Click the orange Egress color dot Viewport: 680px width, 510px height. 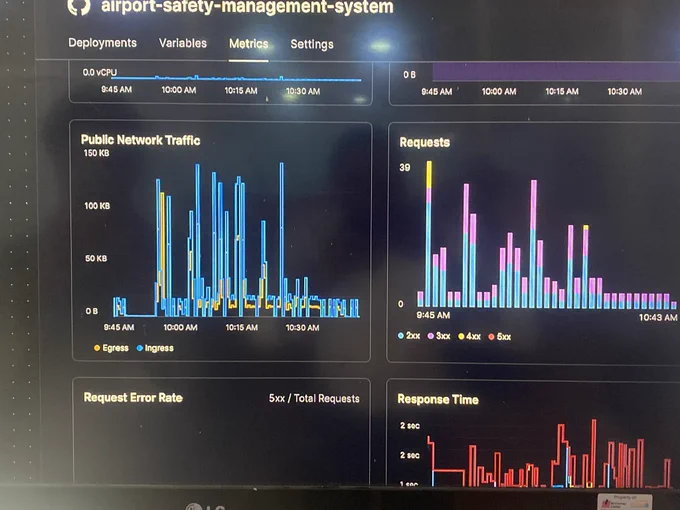[x=97, y=348]
